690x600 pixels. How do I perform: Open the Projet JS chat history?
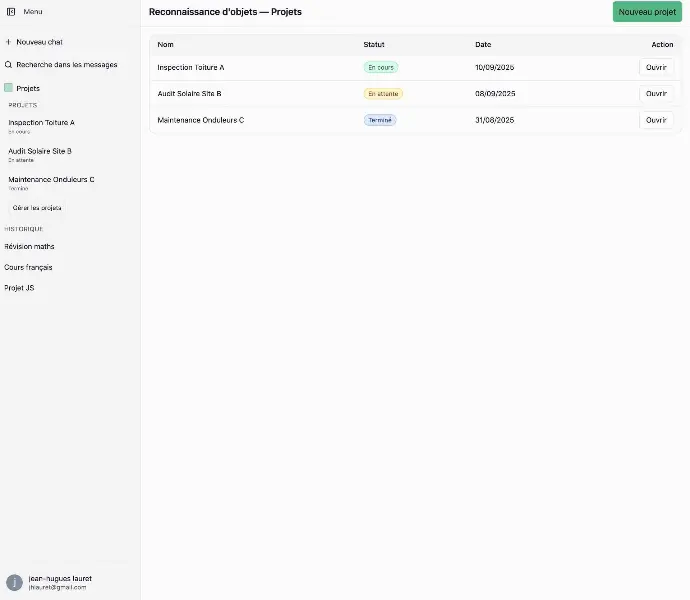tap(19, 288)
